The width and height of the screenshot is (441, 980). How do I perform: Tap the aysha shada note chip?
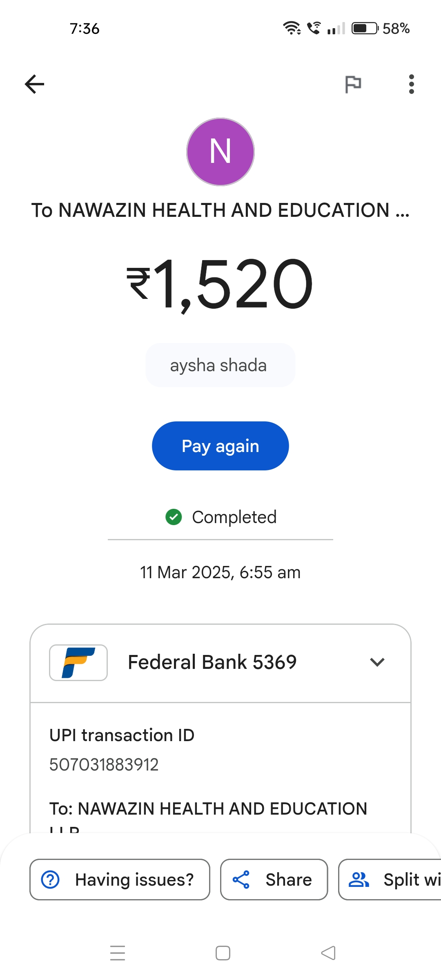click(220, 365)
